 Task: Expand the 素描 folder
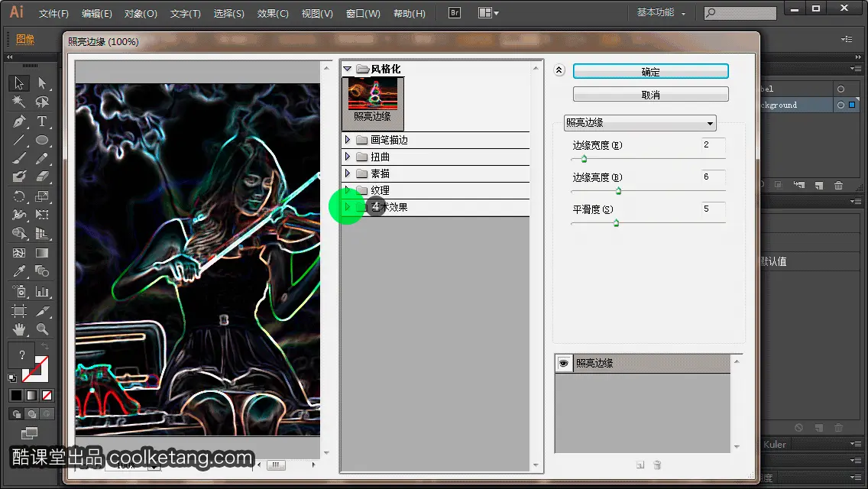[x=348, y=173]
